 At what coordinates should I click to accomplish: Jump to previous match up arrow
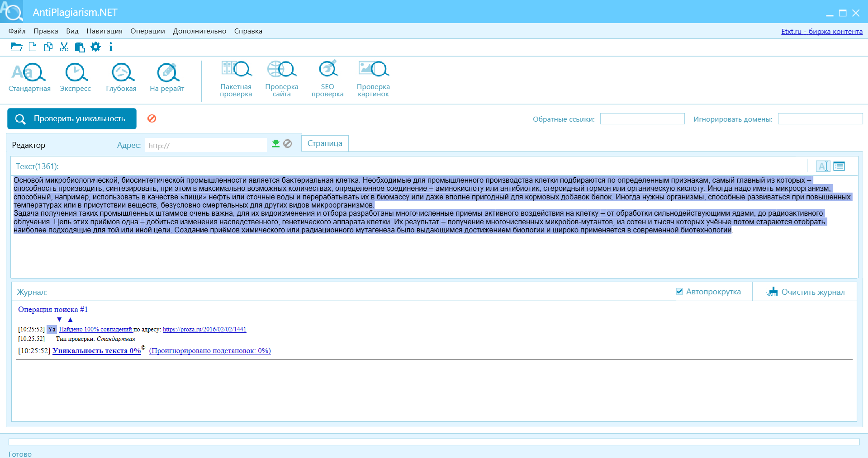70,320
